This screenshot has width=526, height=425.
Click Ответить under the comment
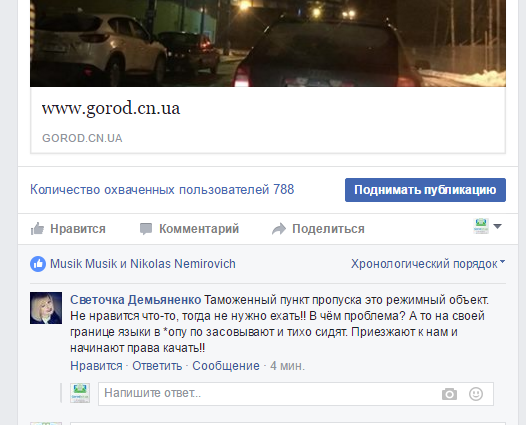pyautogui.click(x=157, y=366)
